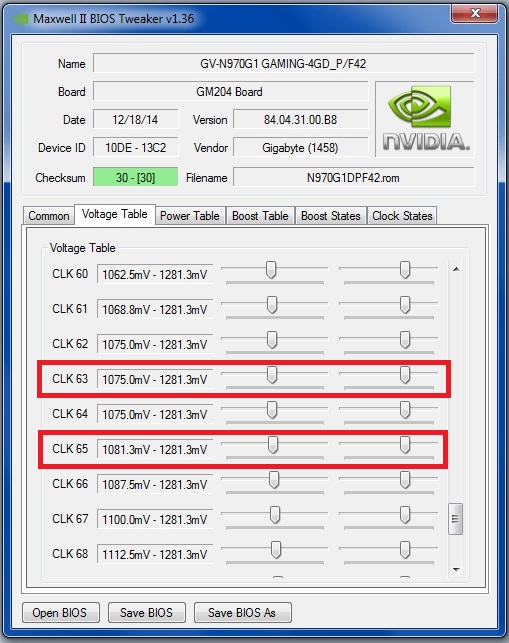The height and width of the screenshot is (643, 509).
Task: Click the CLK 65 minimum voltage slider handle
Action: (273, 445)
